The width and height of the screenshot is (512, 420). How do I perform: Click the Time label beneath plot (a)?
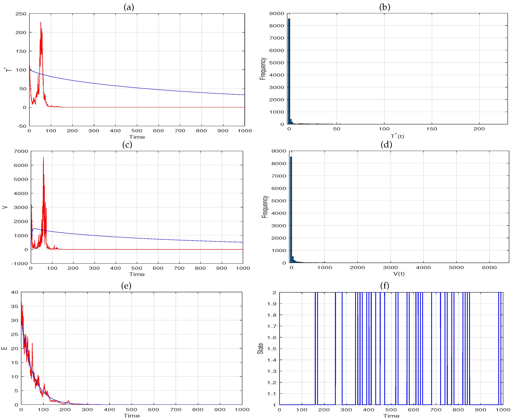(x=137, y=137)
